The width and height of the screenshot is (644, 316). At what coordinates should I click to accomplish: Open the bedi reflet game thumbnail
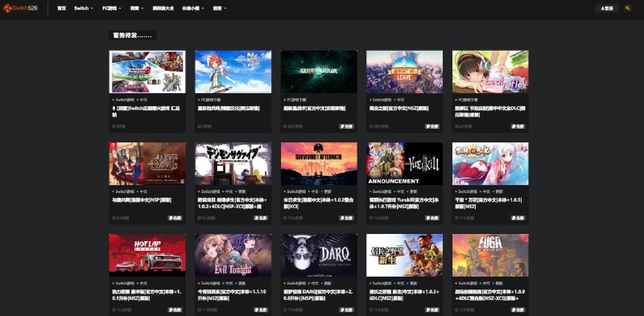point(490,72)
